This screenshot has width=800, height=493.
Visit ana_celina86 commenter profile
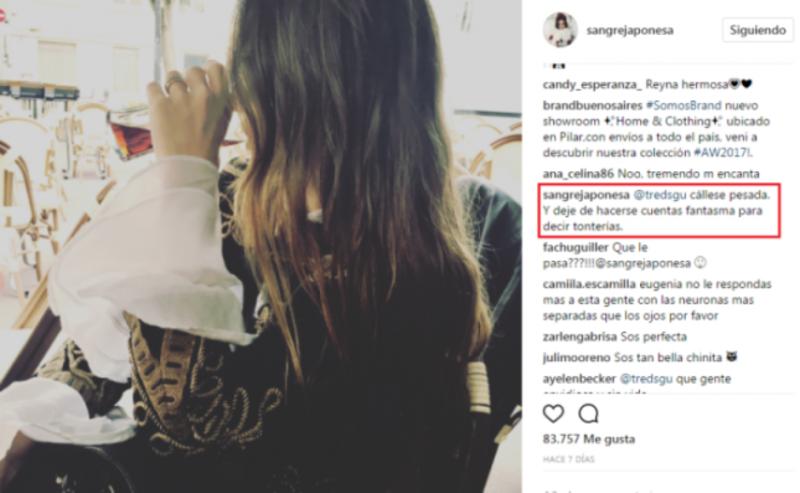click(x=578, y=174)
